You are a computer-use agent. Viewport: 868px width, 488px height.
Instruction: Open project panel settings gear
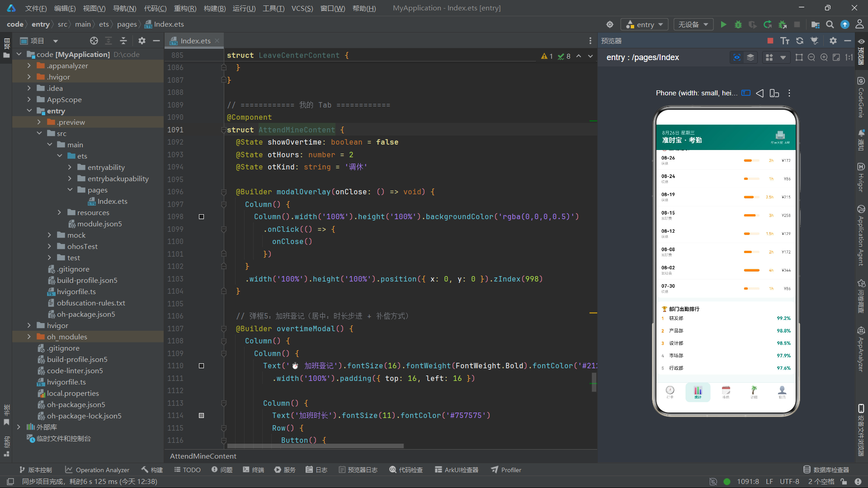tap(142, 41)
